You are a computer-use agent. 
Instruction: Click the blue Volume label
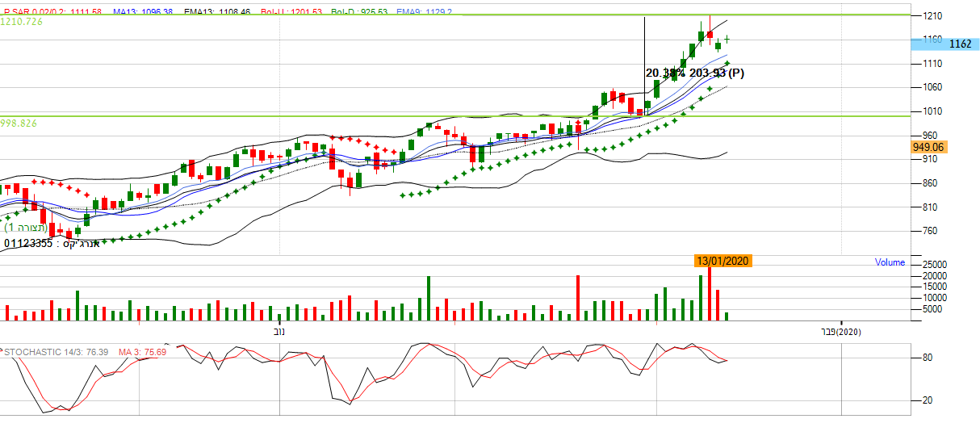tap(890, 262)
